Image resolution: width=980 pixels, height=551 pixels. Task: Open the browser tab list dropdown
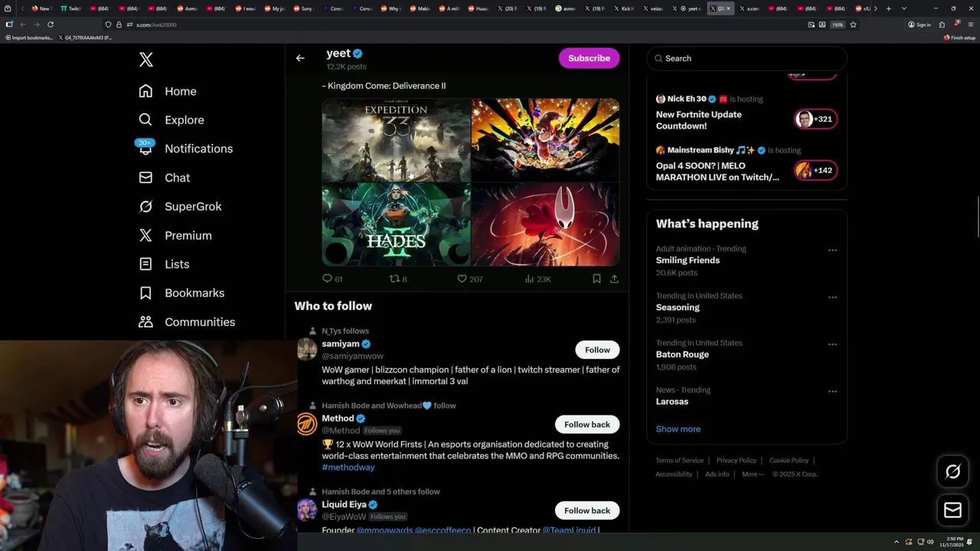[x=904, y=8]
